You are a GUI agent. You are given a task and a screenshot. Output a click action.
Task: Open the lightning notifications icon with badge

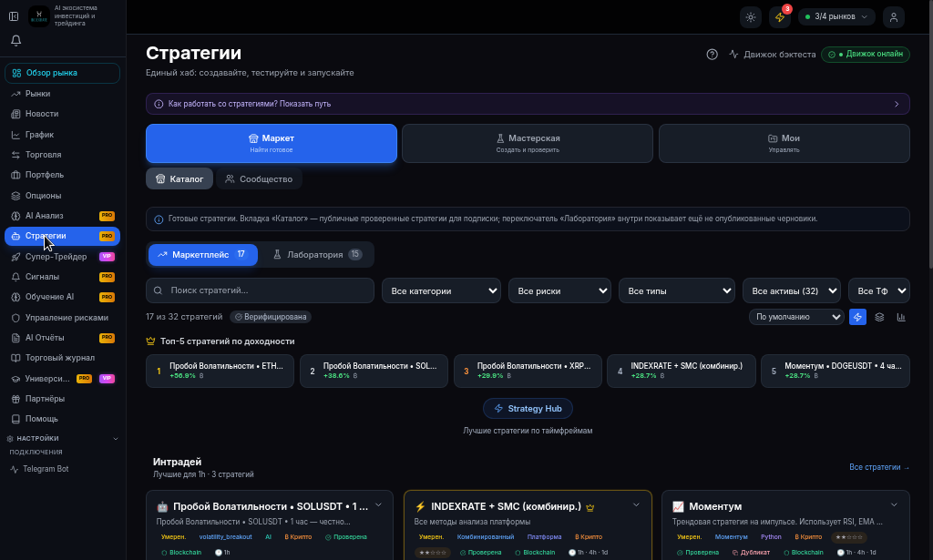(780, 17)
